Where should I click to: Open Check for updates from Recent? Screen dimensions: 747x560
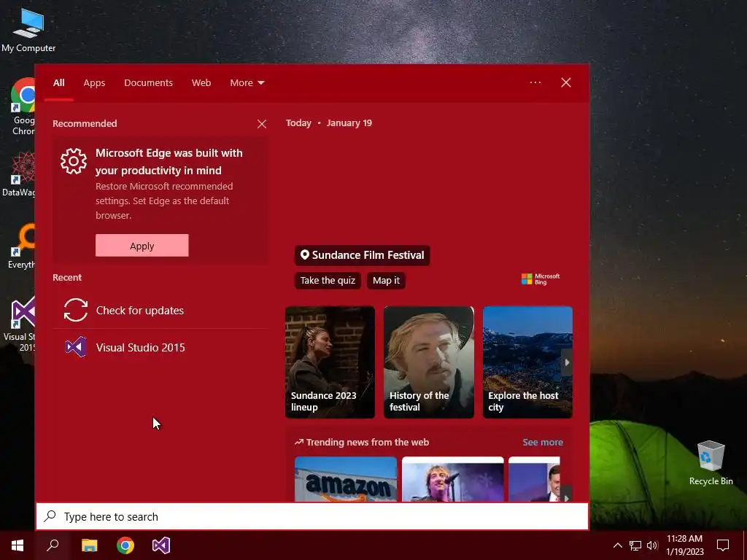point(160,311)
